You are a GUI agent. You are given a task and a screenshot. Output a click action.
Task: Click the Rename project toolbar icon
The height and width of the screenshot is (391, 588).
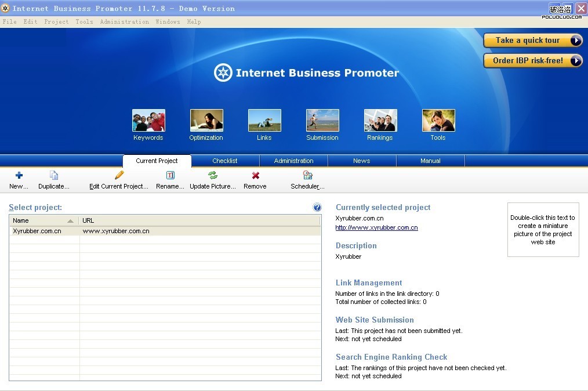click(170, 176)
